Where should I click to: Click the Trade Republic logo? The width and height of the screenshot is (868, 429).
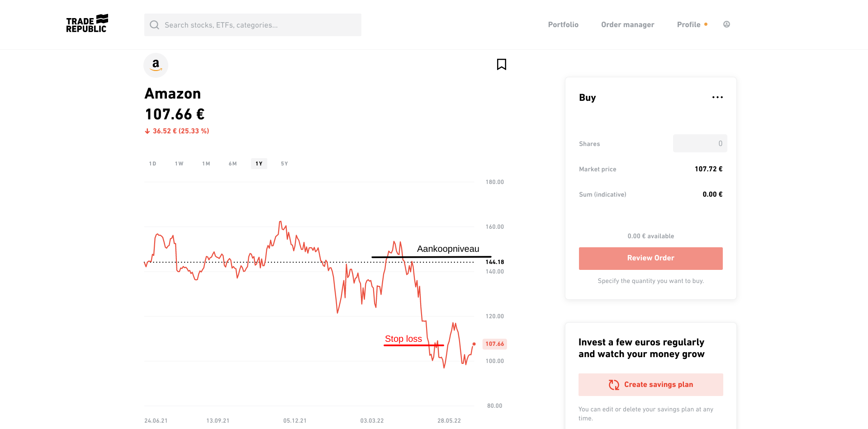click(x=86, y=23)
